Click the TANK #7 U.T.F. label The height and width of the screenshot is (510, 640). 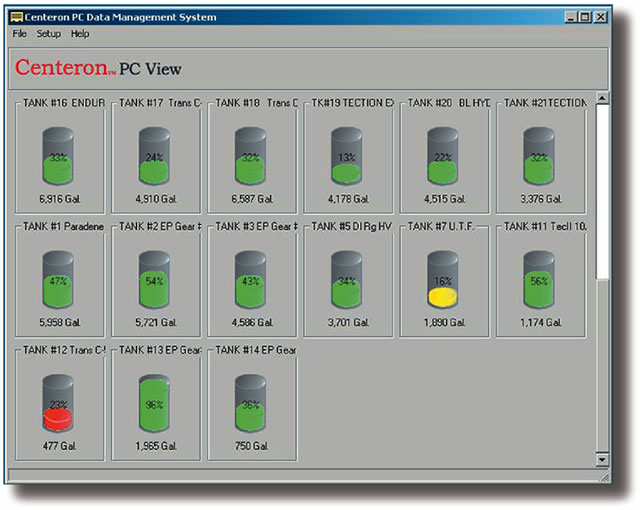[441, 226]
